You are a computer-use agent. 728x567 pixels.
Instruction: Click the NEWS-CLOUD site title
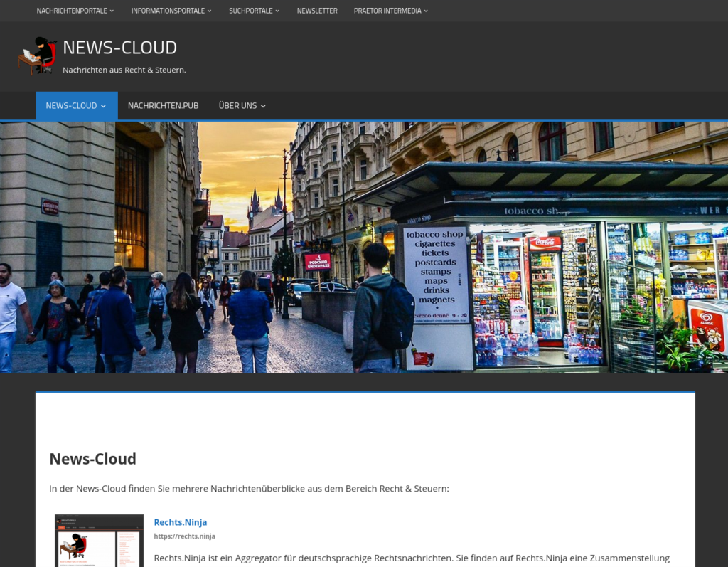(x=119, y=48)
